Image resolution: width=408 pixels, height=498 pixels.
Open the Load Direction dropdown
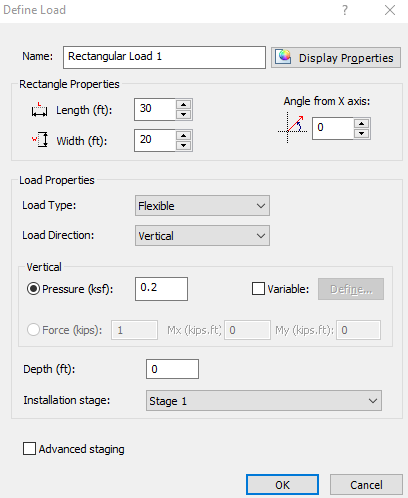(x=202, y=236)
